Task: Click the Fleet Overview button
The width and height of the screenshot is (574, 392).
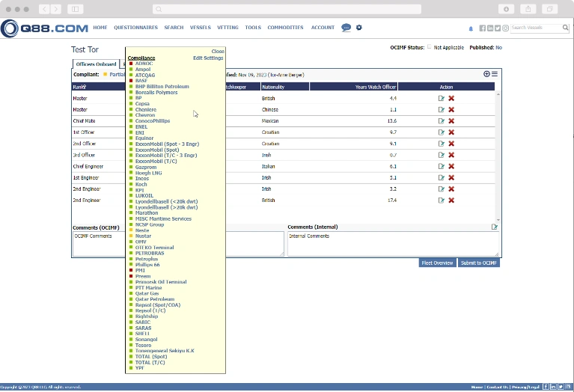Action: [x=437, y=263]
